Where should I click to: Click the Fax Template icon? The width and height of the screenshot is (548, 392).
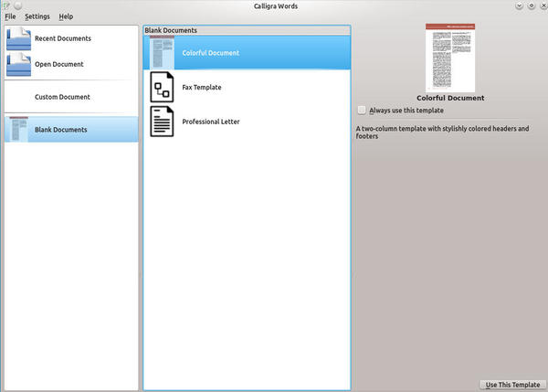coord(162,87)
